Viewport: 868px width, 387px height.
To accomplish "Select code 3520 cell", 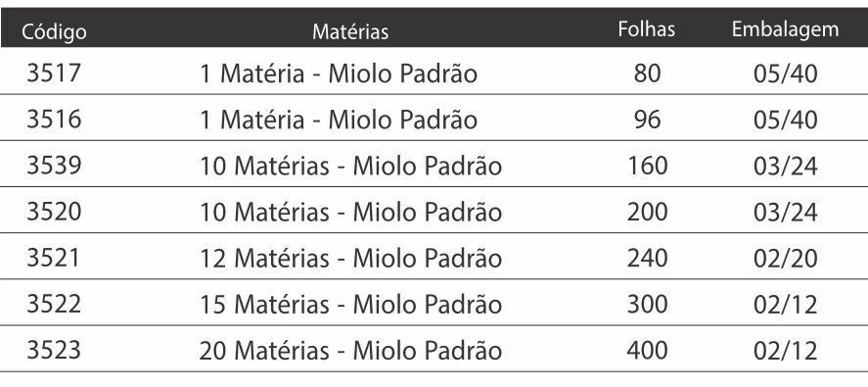I will click(x=54, y=212).
